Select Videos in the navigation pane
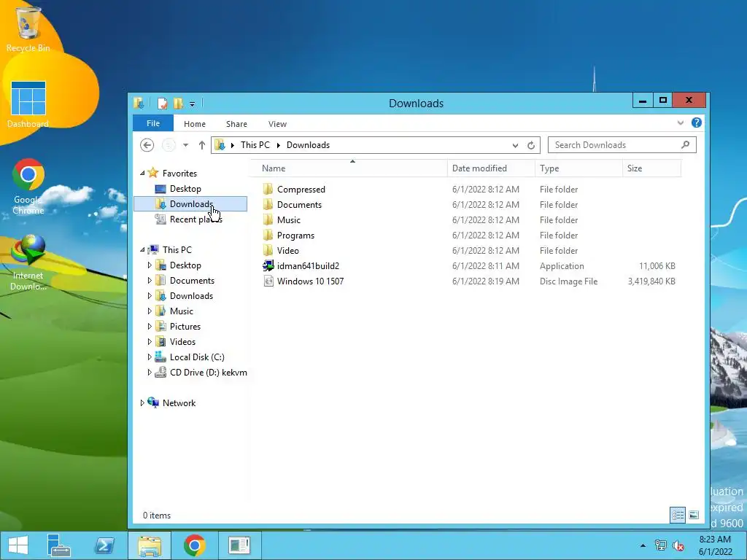The image size is (747, 560). [x=182, y=341]
